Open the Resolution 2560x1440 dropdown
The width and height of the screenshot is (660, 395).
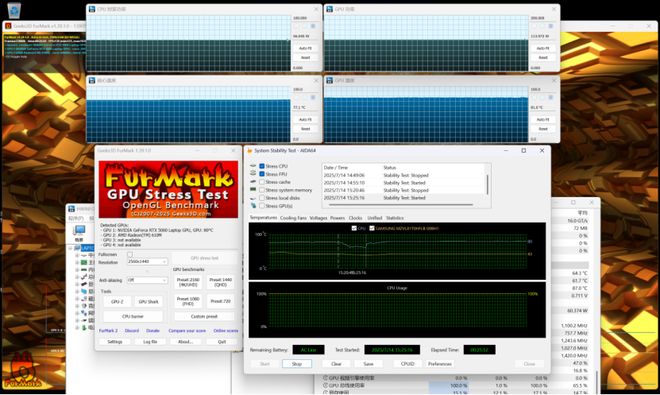(x=147, y=262)
